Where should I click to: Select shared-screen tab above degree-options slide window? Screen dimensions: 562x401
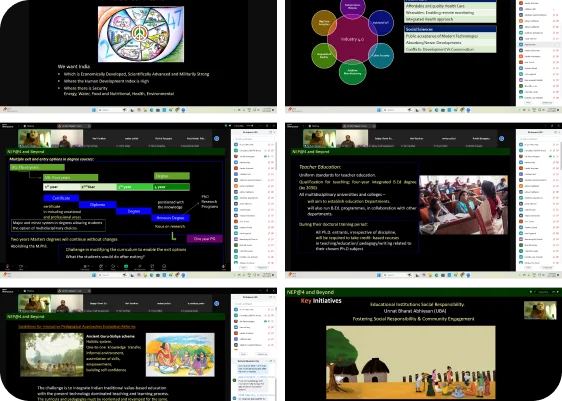(73, 126)
